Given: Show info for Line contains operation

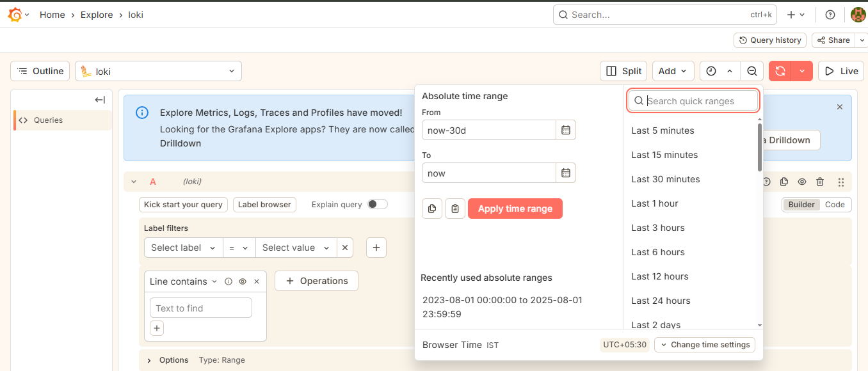Looking at the screenshot, I should click(229, 281).
